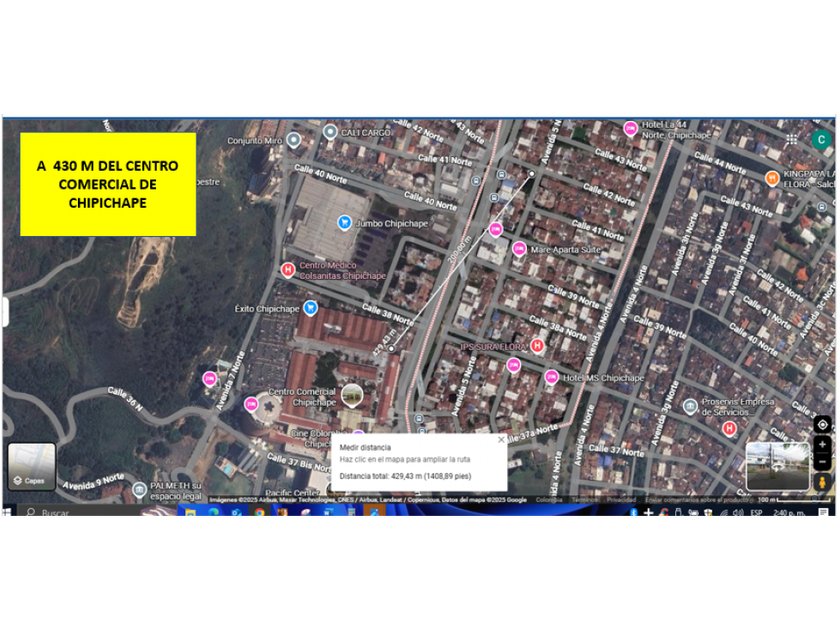Screen dimensions: 840x630
Task: Select the 'Calle 44 Norte' street label
Action: [x=720, y=162]
